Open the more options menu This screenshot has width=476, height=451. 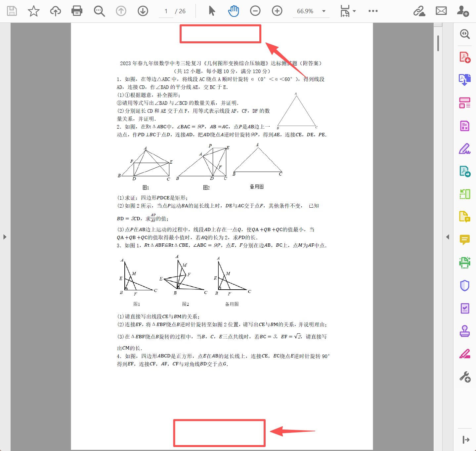pyautogui.click(x=373, y=11)
